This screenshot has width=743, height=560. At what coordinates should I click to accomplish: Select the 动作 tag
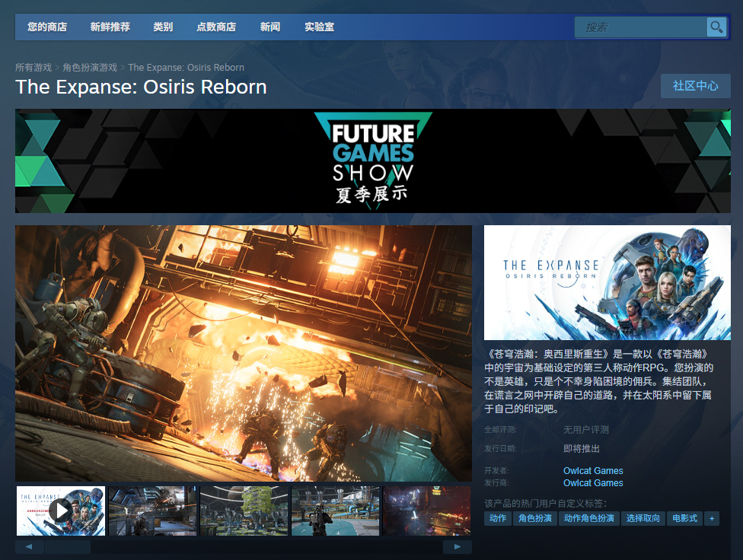498,518
